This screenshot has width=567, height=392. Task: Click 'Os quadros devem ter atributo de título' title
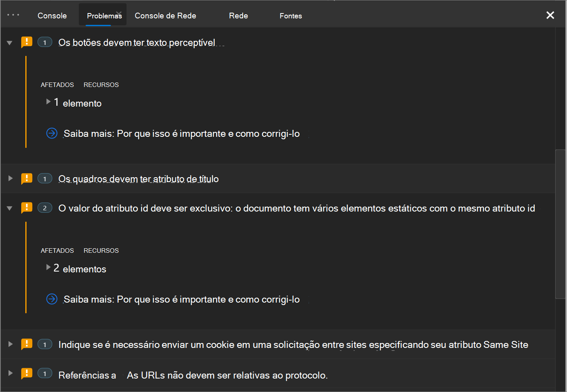coord(138,179)
